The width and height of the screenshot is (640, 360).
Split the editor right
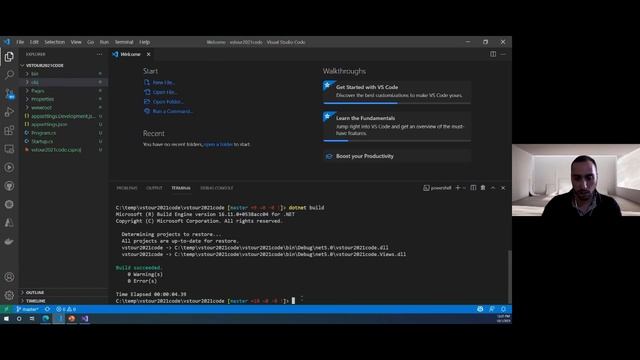tap(493, 54)
